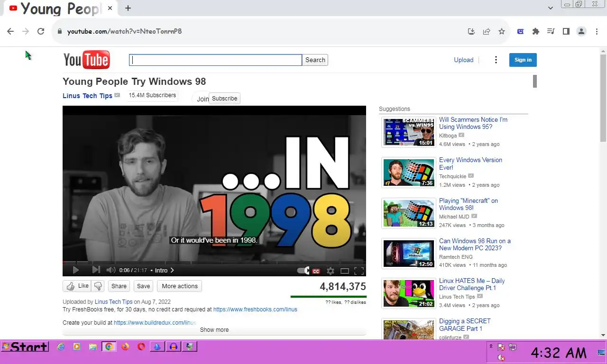Open the Michael MJD channel name
607x364 pixels.
(x=454, y=217)
